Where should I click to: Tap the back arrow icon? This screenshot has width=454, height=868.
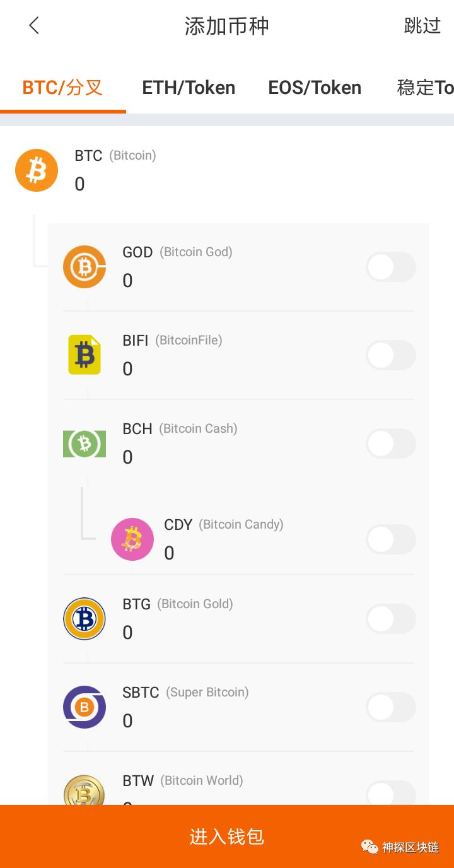[x=34, y=26]
